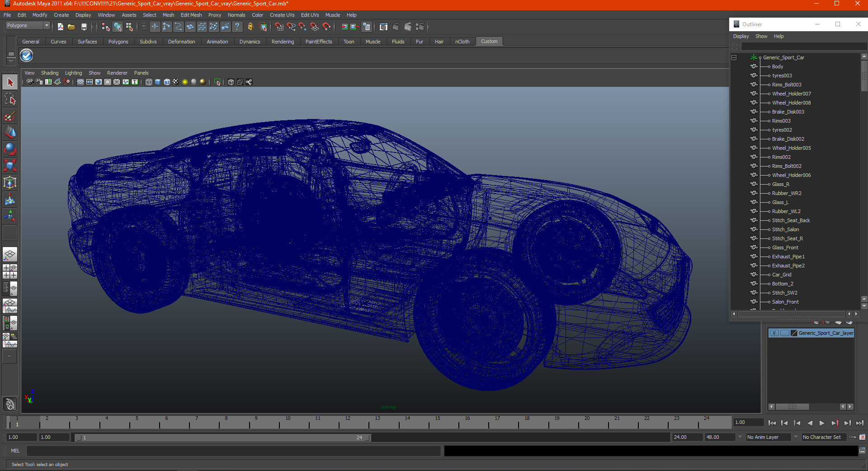Click Select by object type icon
Screen dimensions: 868x471
[x=118, y=27]
